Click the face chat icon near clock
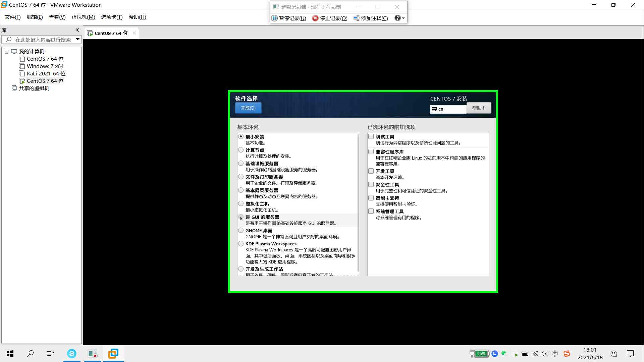644x362 pixels. click(614, 354)
